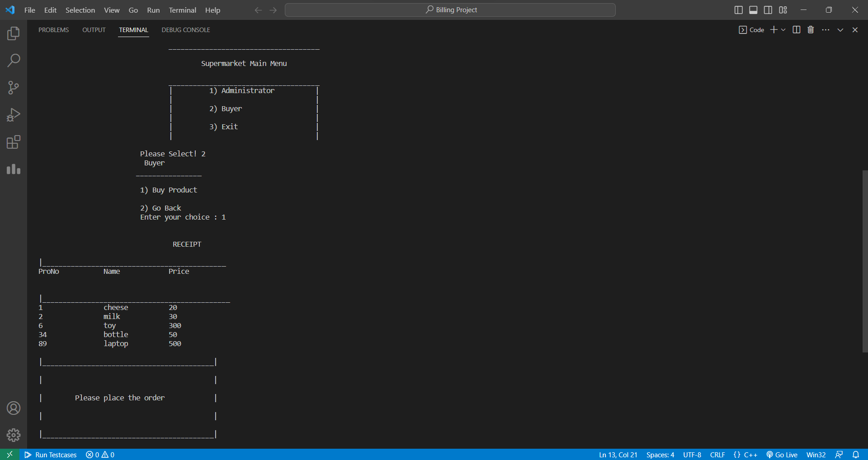Open the Accounts icon in activity bar
868x460 pixels.
[x=13, y=408]
